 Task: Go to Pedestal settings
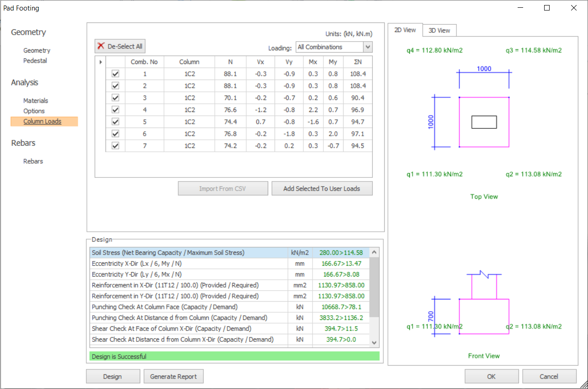35,61
